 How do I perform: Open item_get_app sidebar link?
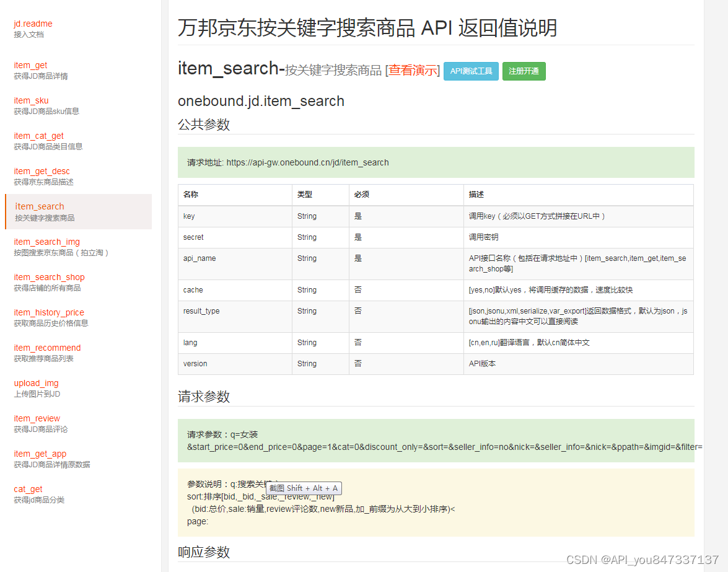[40, 453]
